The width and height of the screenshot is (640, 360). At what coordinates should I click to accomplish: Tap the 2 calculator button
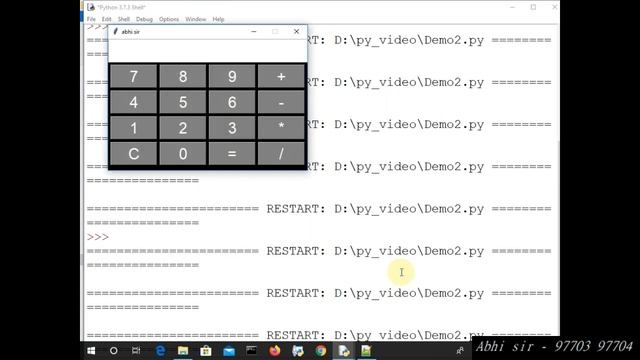183,128
